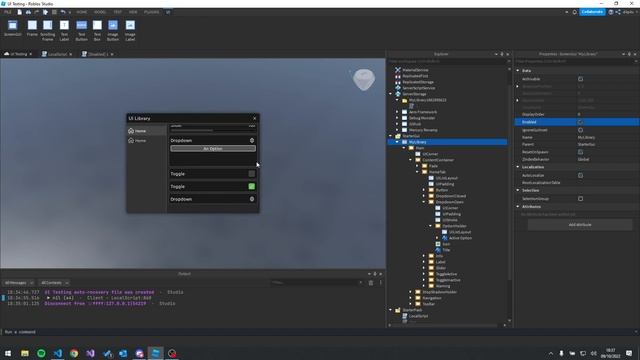
Task: Collapse the StarterGui tree node
Action: pyautogui.click(x=391, y=136)
